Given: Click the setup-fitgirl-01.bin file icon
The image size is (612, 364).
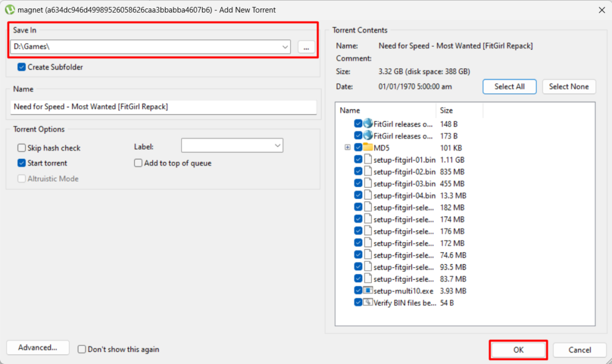Looking at the screenshot, I should coord(368,160).
